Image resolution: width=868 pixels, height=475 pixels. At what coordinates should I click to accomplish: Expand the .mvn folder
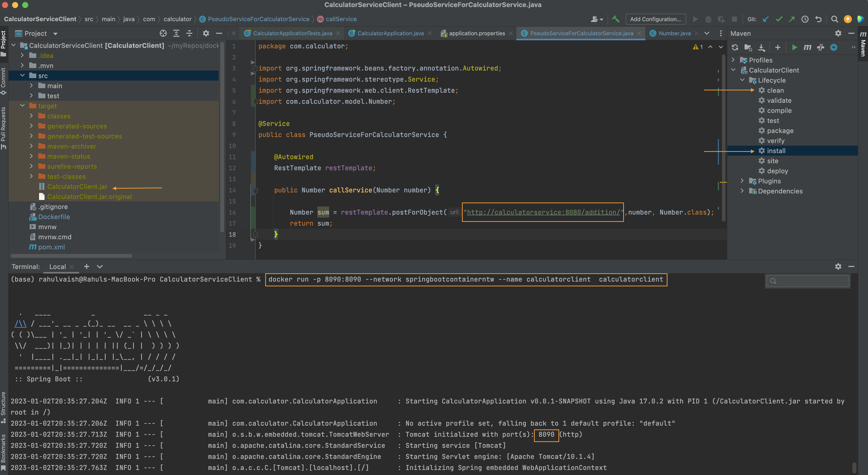(x=22, y=65)
